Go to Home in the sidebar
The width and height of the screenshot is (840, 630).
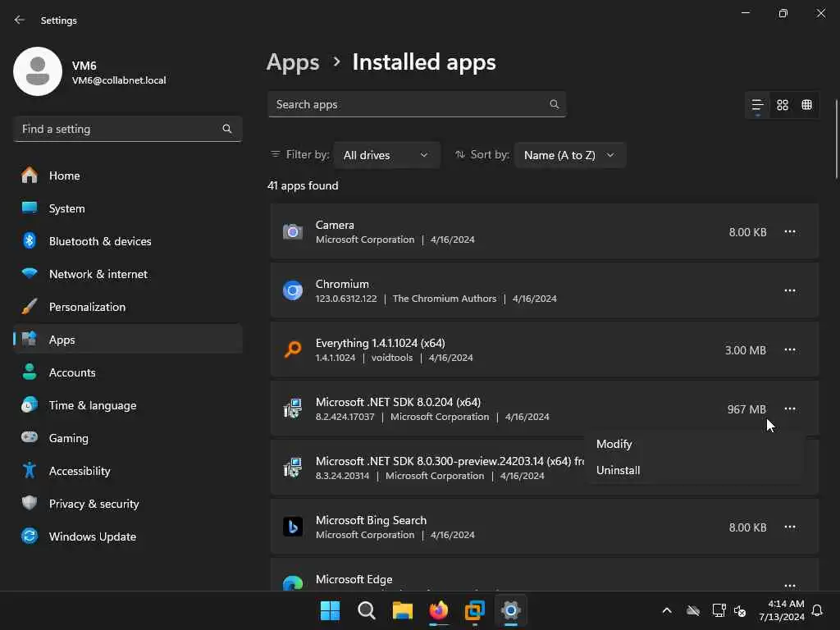[127, 176]
